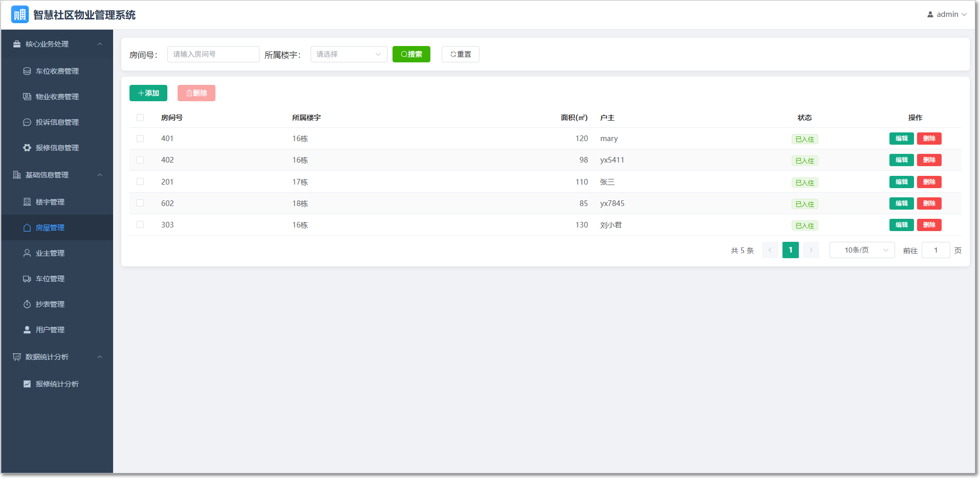Open 物业收费管理 menu item

pyautogui.click(x=57, y=97)
